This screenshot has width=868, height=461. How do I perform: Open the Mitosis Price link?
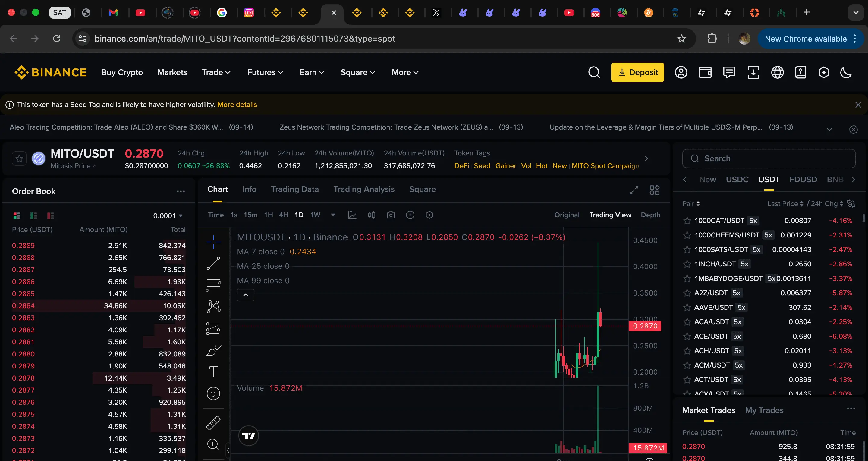73,166
